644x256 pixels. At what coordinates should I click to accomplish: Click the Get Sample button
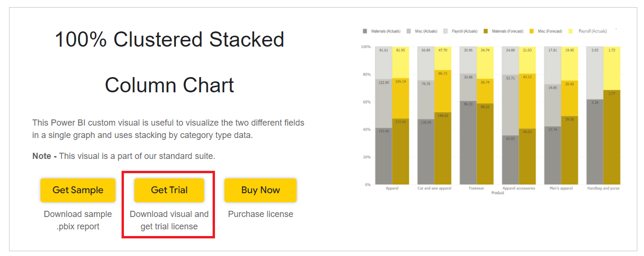click(78, 190)
